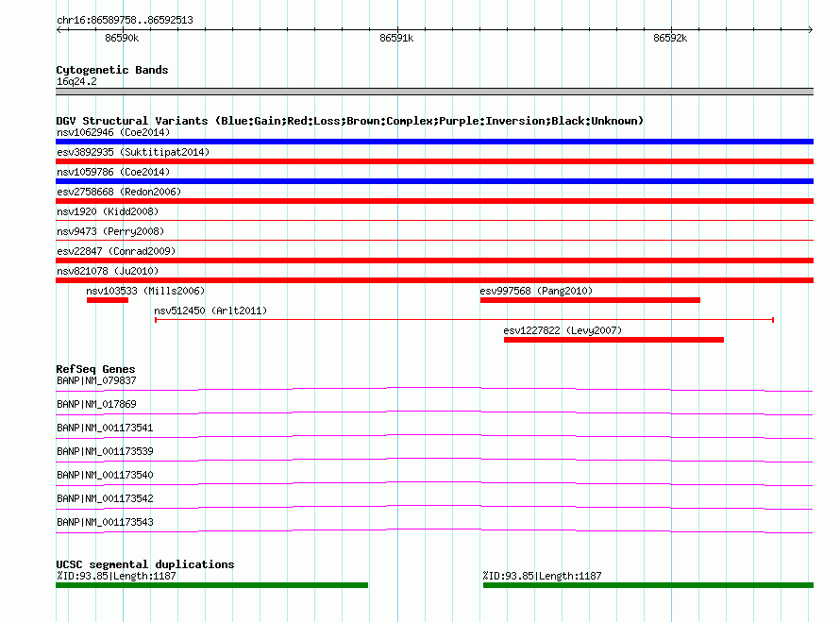Open variant nsv512450 (Arlt2011) label
Screen dimensions: 840x622
click(210, 311)
